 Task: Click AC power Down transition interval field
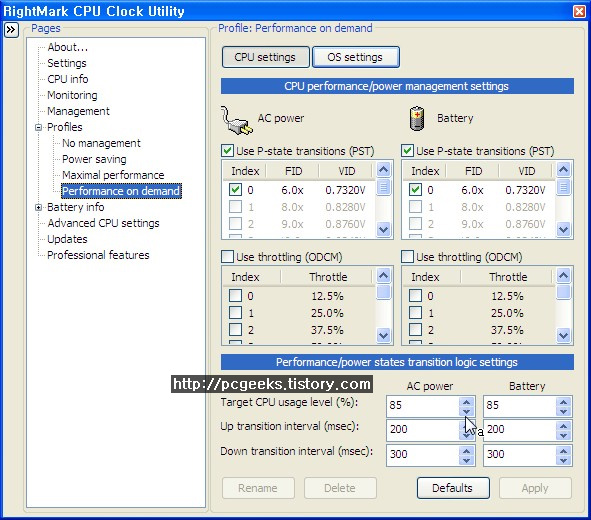click(423, 455)
